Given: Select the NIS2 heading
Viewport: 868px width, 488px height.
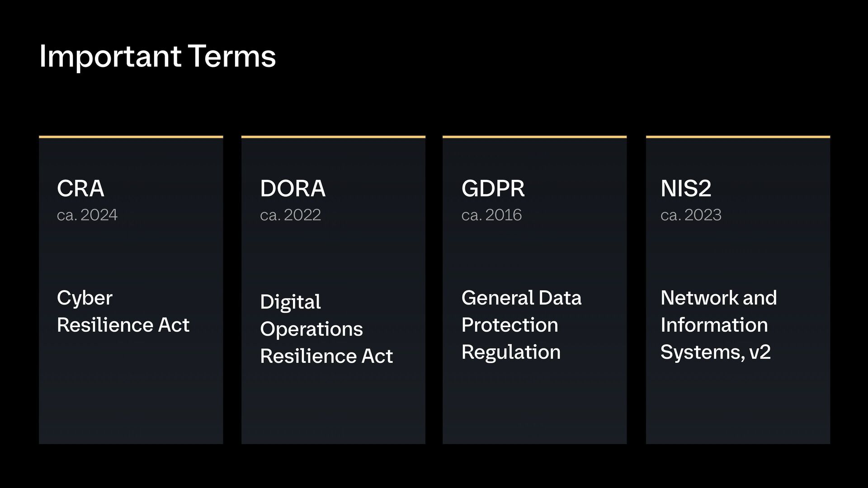Looking at the screenshot, I should tap(686, 188).
